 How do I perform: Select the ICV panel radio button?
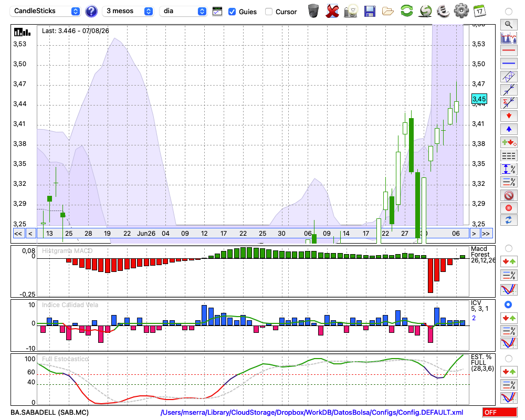click(508, 305)
